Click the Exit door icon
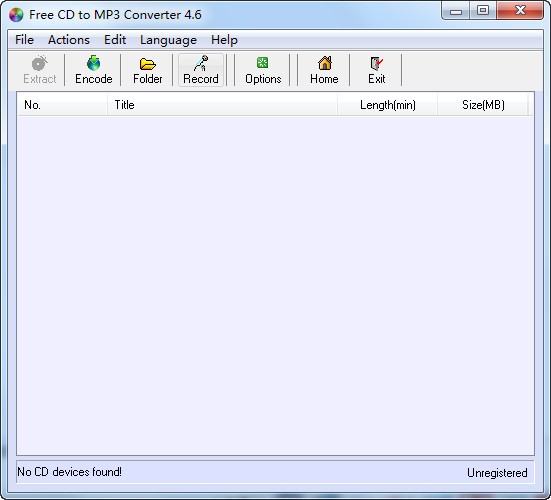This screenshot has width=551, height=500. (377, 64)
